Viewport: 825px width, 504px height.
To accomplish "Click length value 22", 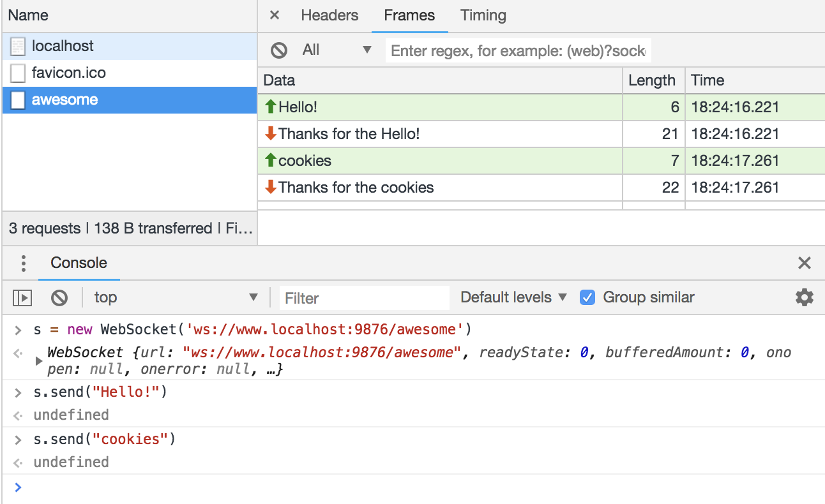I will [x=670, y=188].
